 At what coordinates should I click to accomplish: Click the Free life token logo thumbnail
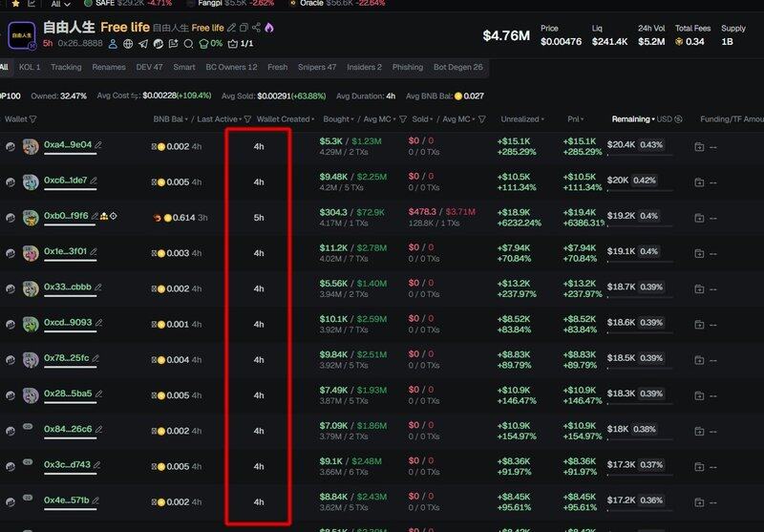pyautogui.click(x=21, y=35)
